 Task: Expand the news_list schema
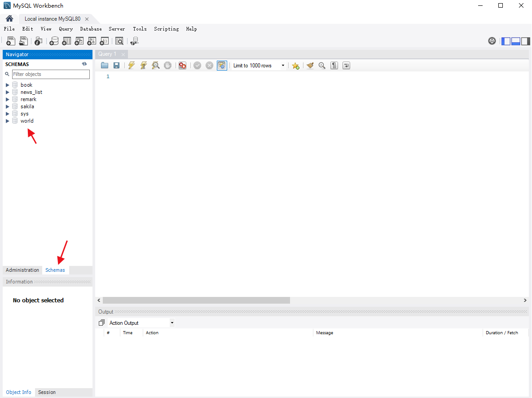8,92
